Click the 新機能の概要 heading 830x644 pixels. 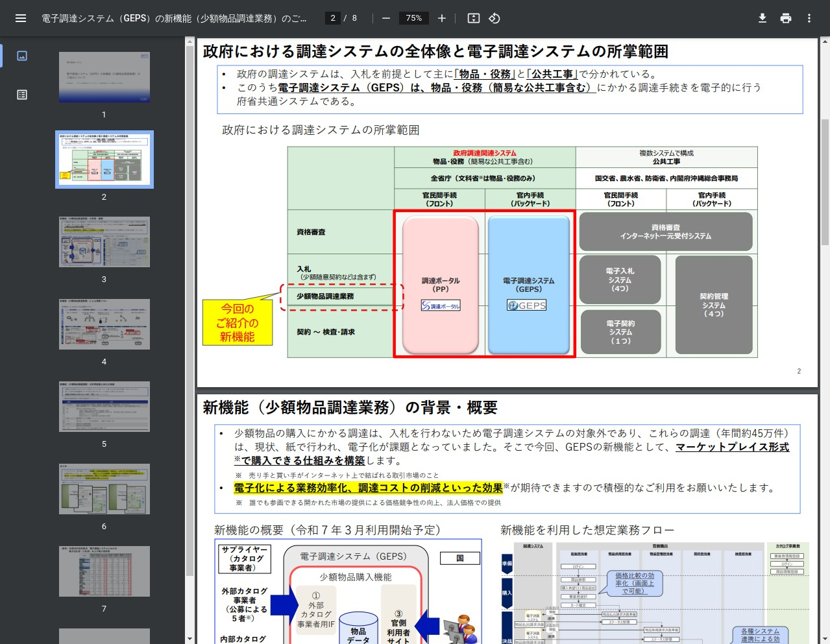[328, 530]
